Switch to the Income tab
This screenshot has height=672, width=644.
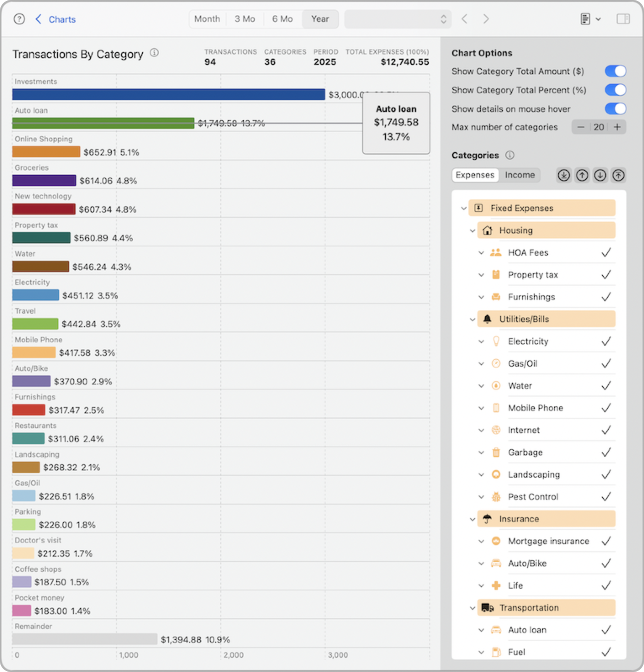[x=520, y=175]
